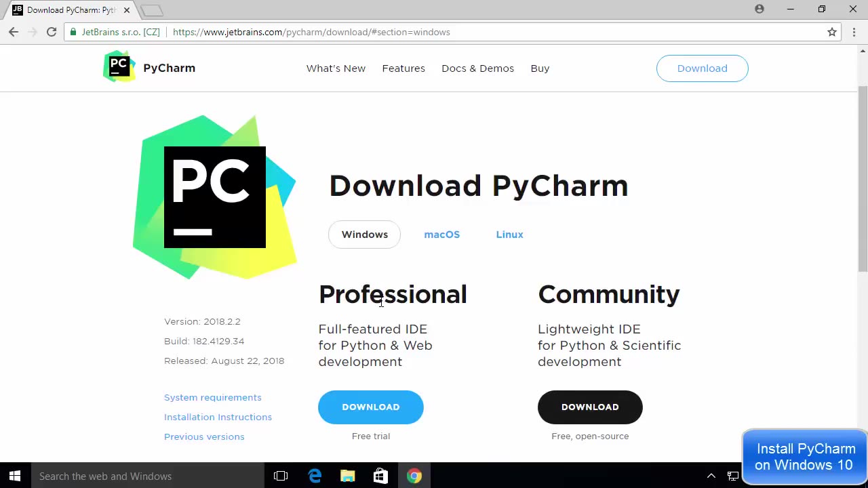The height and width of the screenshot is (488, 868).
Task: Select the Windows platform tab
Action: coord(364,235)
